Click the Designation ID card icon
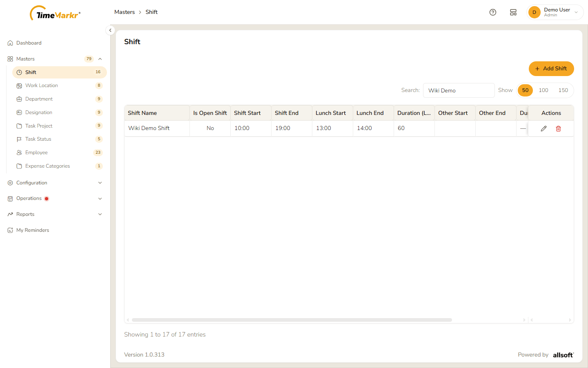 tap(19, 112)
